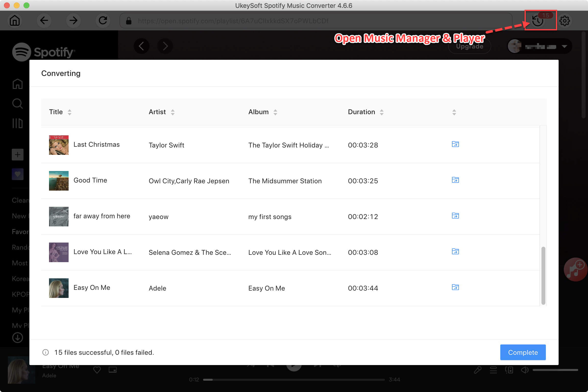This screenshot has width=588, height=392.
Task: Toggle picture-in-picture mini player
Action: tap(113, 369)
